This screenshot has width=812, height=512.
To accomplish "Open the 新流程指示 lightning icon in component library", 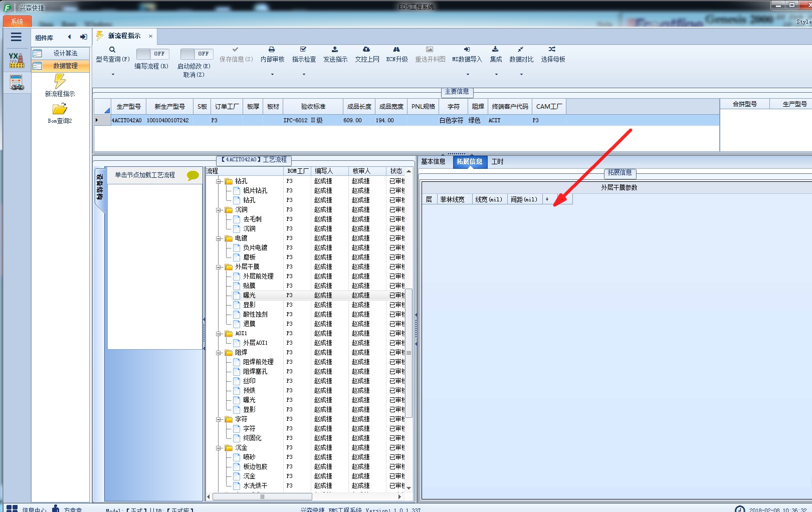I will click(x=60, y=81).
